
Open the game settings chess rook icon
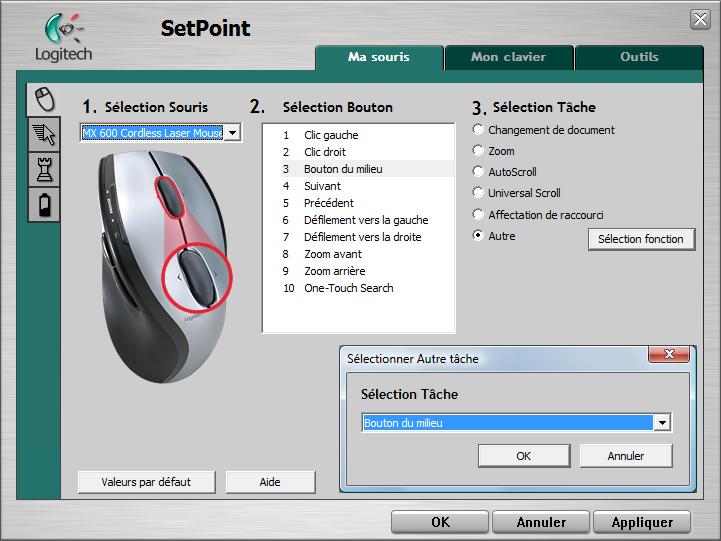click(44, 169)
